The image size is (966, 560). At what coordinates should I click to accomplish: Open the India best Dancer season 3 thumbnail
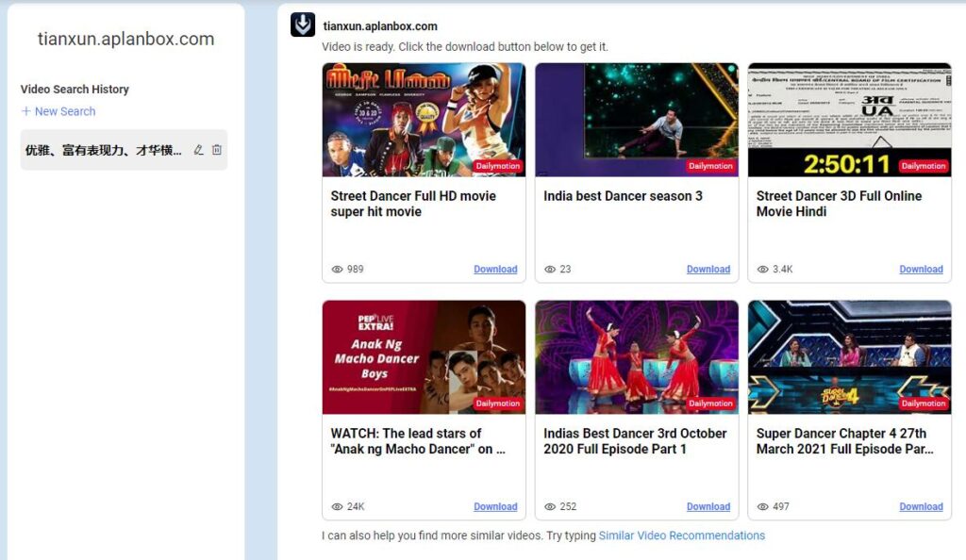(x=637, y=120)
